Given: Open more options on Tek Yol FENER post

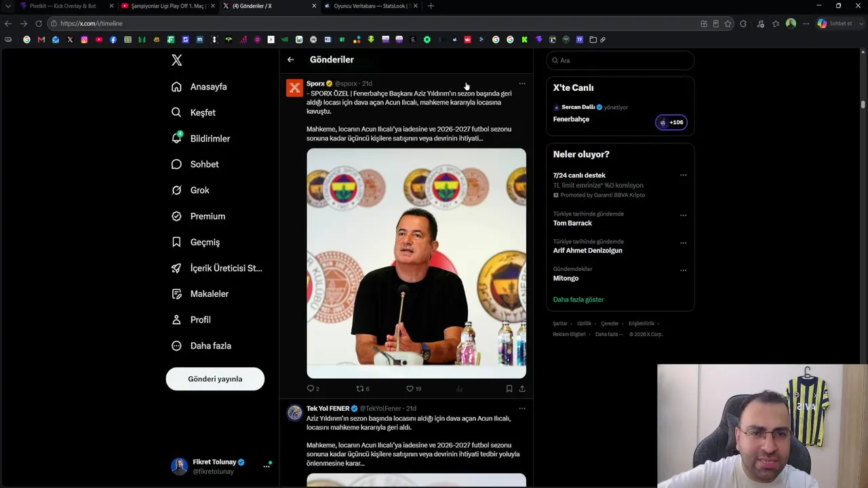Looking at the screenshot, I should pyautogui.click(x=522, y=409).
